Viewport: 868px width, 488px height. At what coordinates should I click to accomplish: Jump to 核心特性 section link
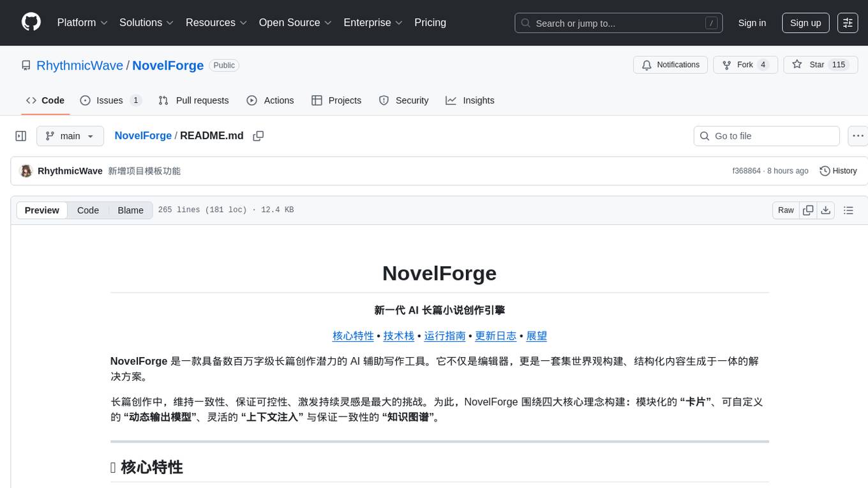pyautogui.click(x=353, y=336)
